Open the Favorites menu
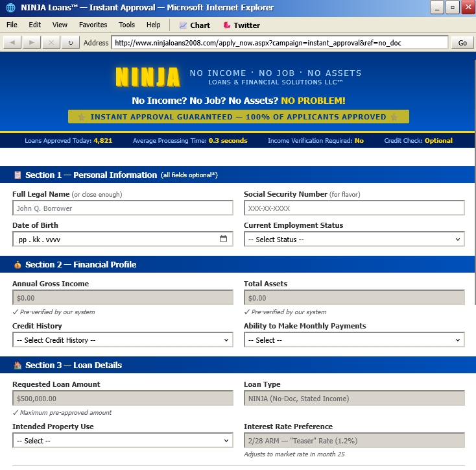The image size is (476, 470). coord(93,25)
